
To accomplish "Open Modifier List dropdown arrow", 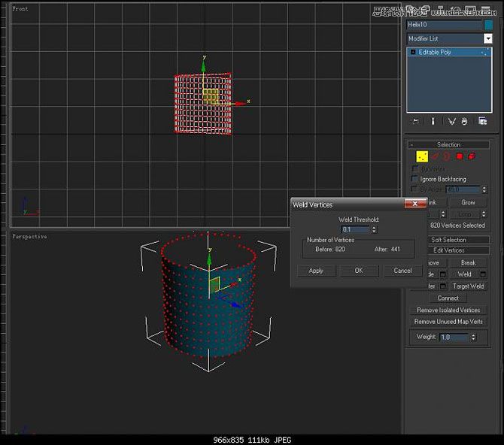I will point(488,38).
